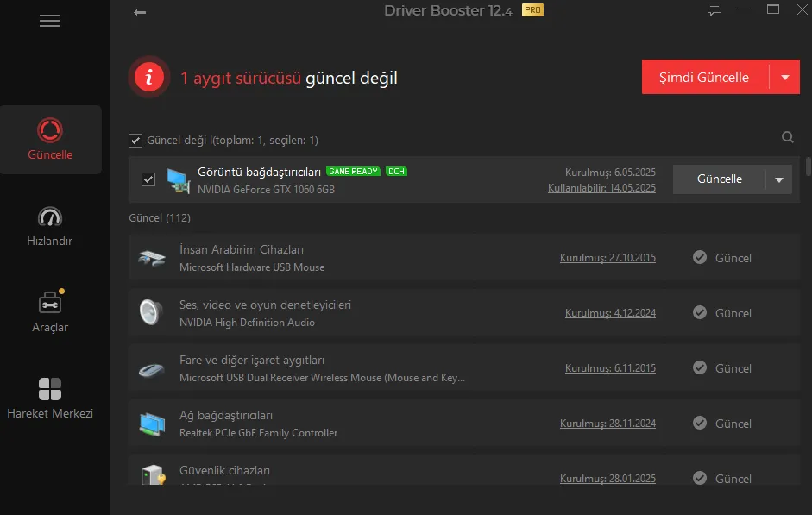Click checkmark icon for USB Dual Receiver Mouse
The height and width of the screenshot is (515, 812).
[x=700, y=368]
